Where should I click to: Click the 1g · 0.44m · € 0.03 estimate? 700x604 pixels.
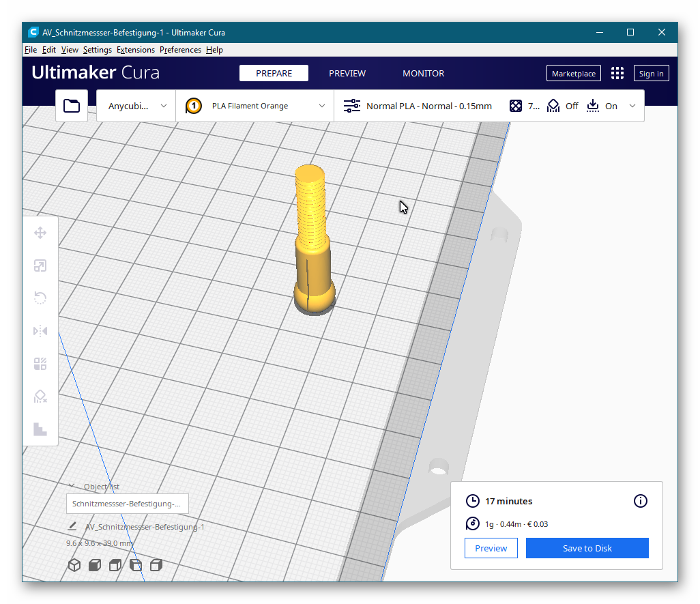point(516,524)
